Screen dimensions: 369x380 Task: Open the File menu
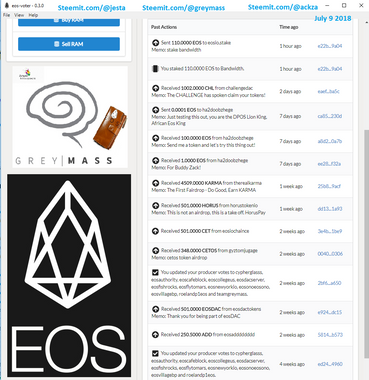(x=6, y=15)
